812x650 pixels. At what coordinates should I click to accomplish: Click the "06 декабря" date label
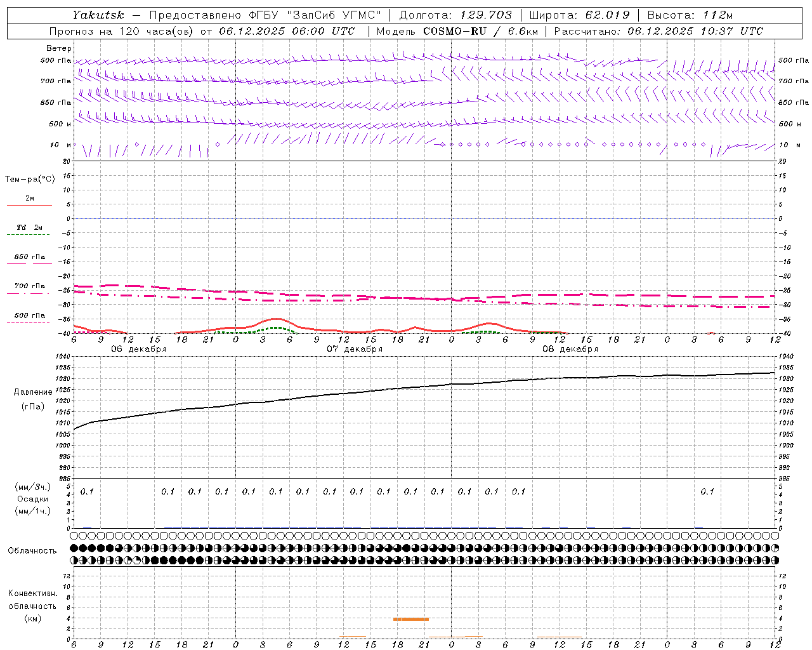(x=139, y=349)
